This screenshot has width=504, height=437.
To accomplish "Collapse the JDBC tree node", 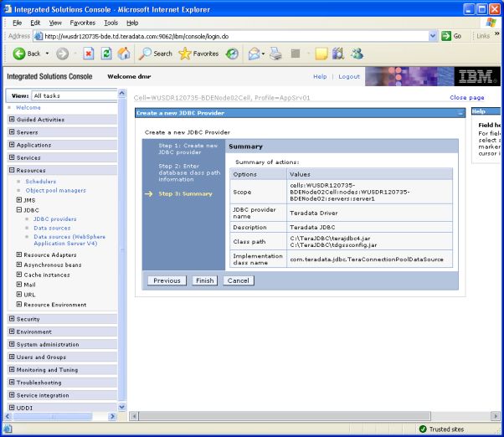I will [19, 210].
